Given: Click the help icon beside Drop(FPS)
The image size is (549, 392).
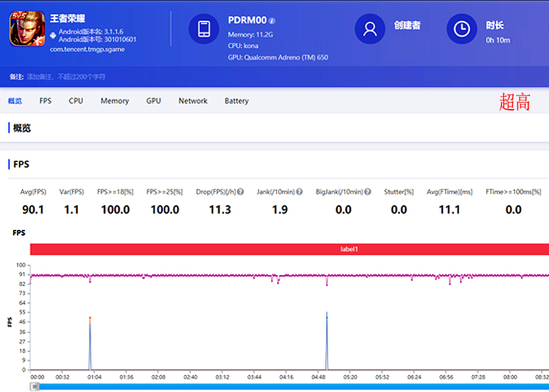Looking at the screenshot, I should 241,192.
